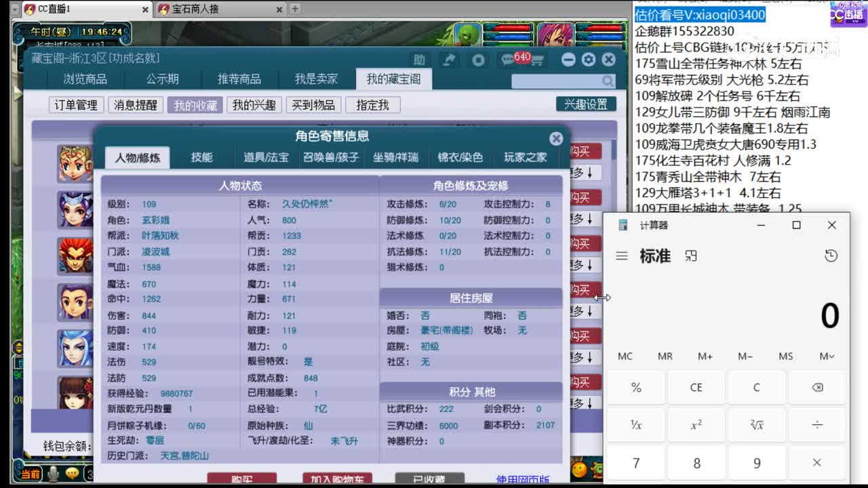Open the 藏宝阁 settings gear icon

588,59
